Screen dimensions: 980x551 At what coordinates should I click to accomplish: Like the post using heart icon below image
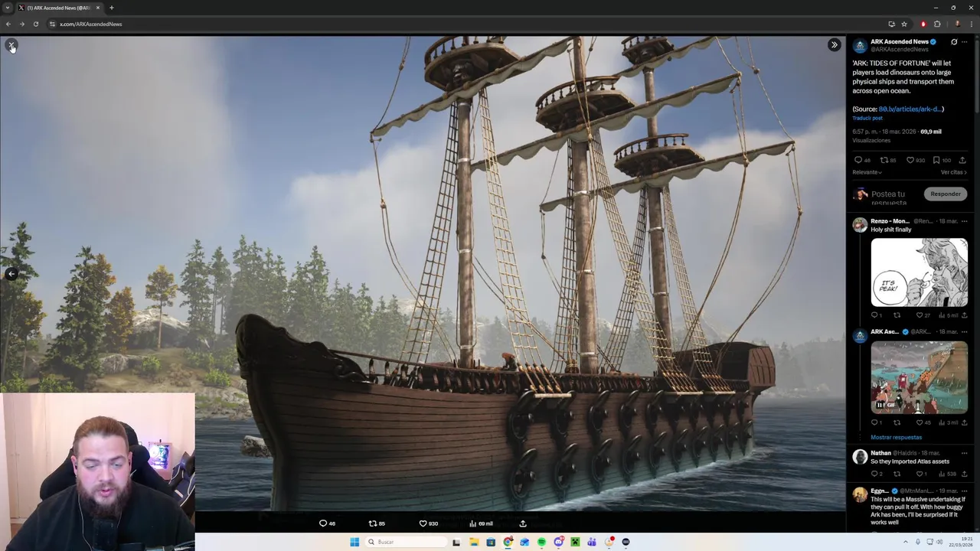(x=423, y=523)
